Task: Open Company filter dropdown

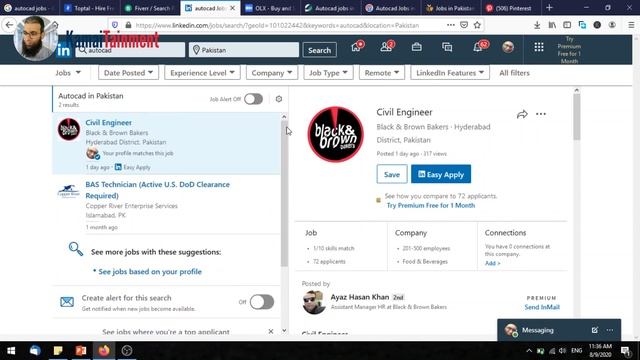Action: pos(272,73)
